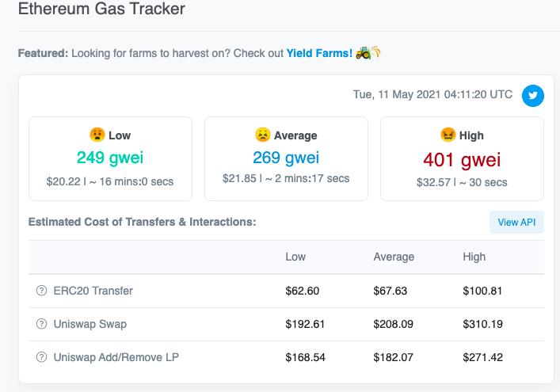The width and height of the screenshot is (560, 392).
Task: Select the 401 gwei high price
Action: tap(462, 159)
